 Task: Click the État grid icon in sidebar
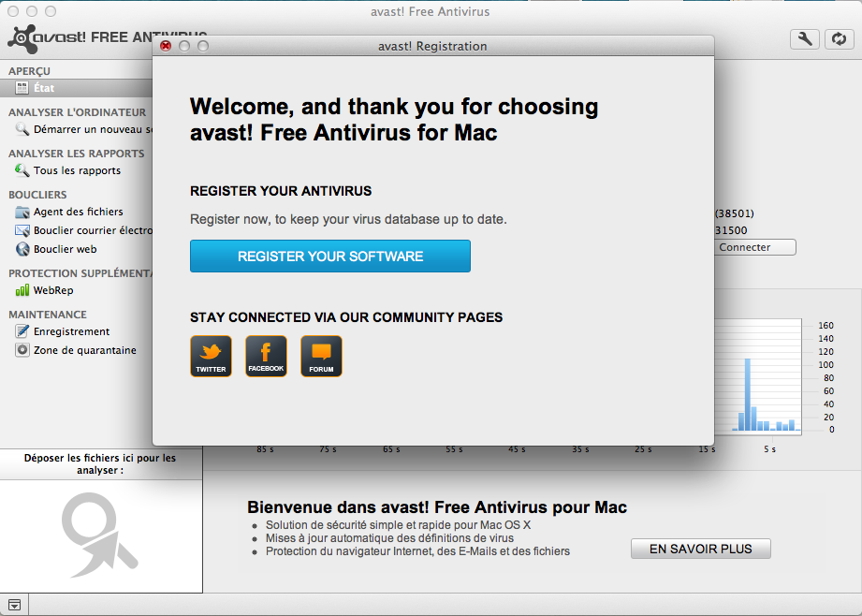point(22,88)
